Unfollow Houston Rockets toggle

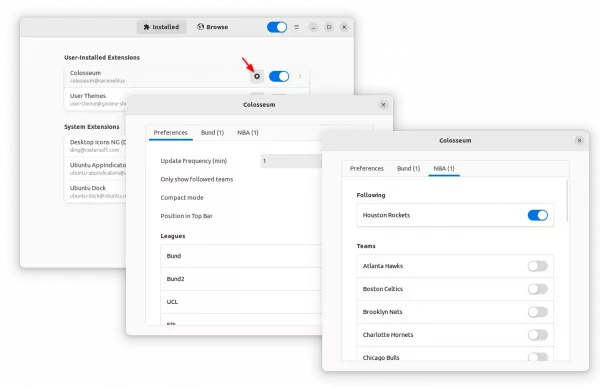[538, 215]
